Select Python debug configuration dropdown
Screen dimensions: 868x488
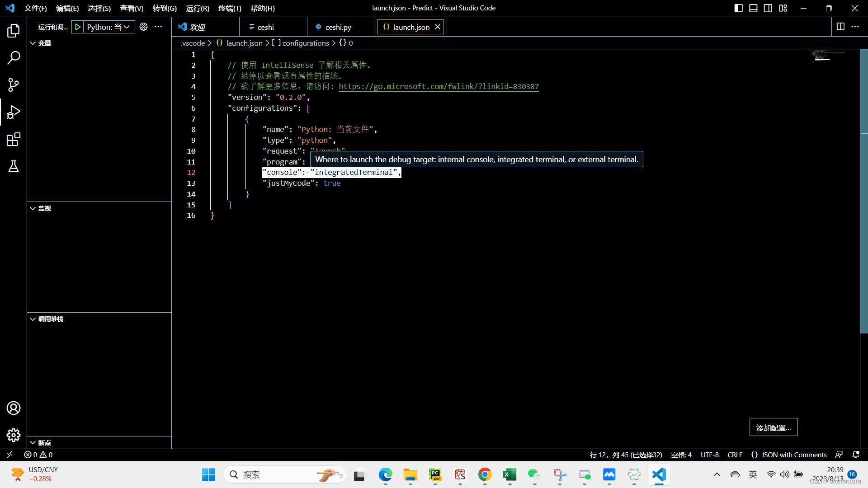click(x=108, y=27)
